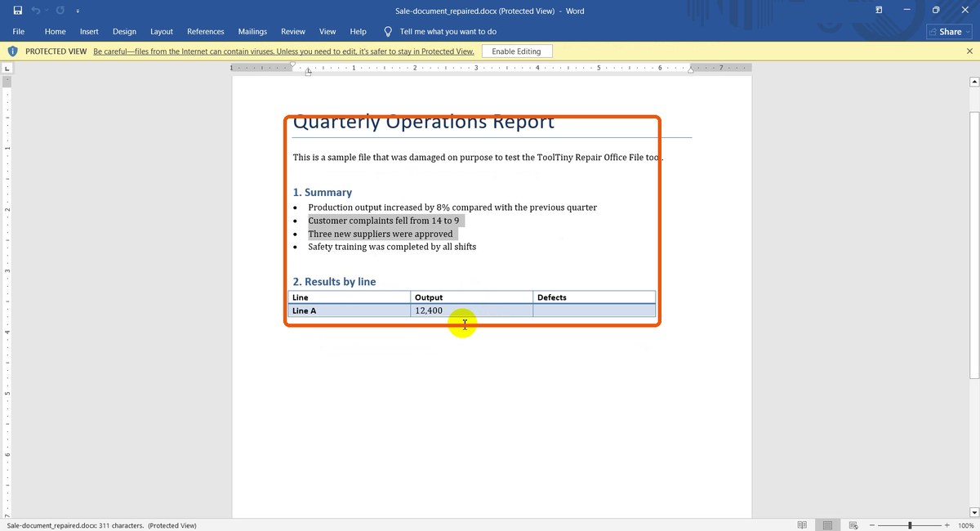Click the zoom slider handle
The height and width of the screenshot is (531, 980).
click(x=910, y=525)
